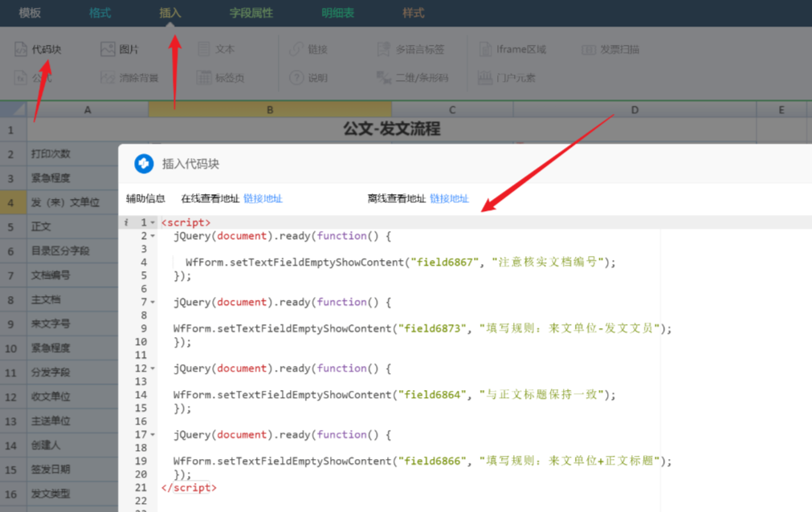Click the opening <script> tag in editor

(186, 222)
